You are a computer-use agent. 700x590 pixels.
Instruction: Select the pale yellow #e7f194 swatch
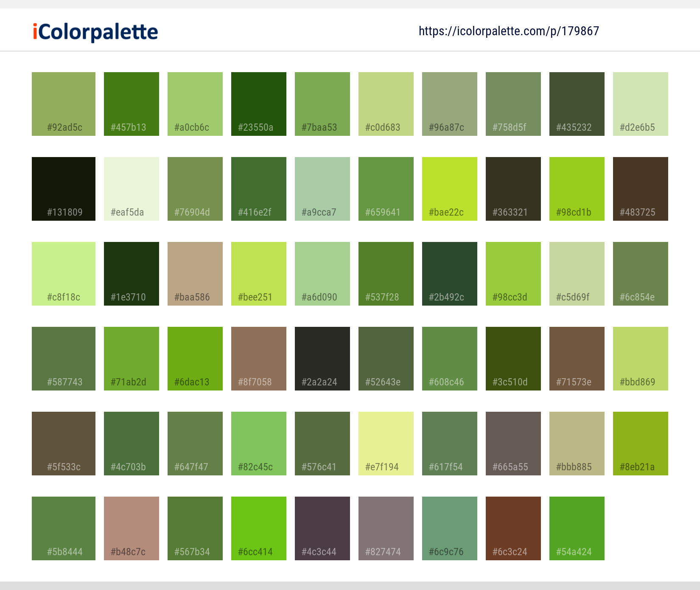click(x=386, y=444)
